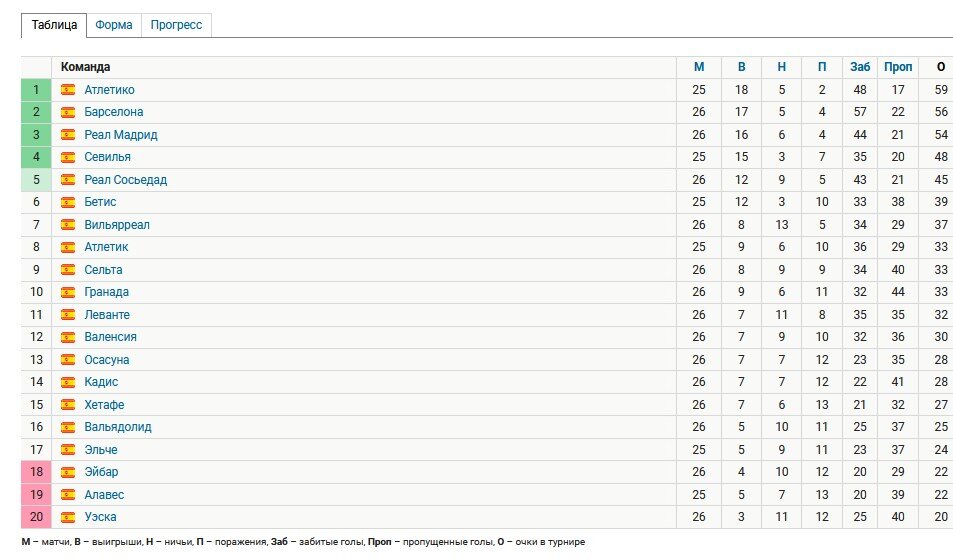Image resolution: width=953 pixels, height=559 pixels.
Task: Click the flag icon beside Севилья
Action: (68, 157)
